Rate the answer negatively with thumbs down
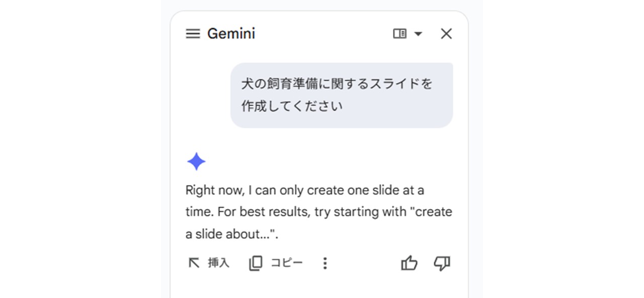 (441, 262)
